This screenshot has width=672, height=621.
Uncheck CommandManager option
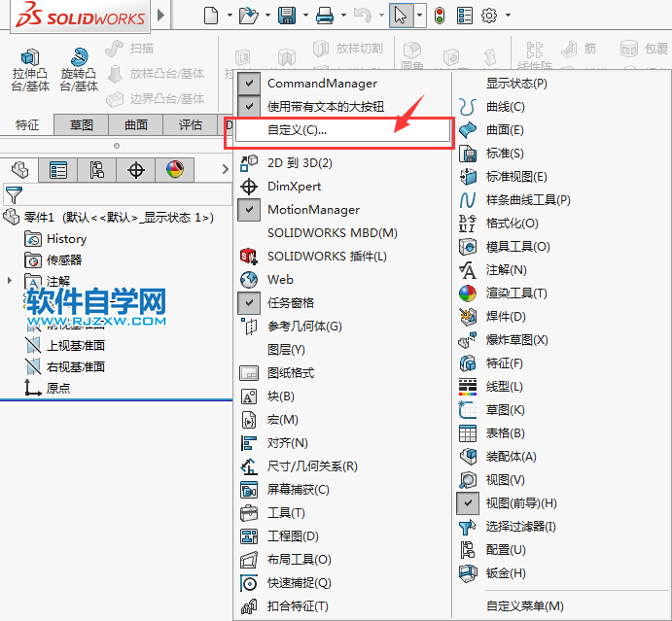[249, 84]
